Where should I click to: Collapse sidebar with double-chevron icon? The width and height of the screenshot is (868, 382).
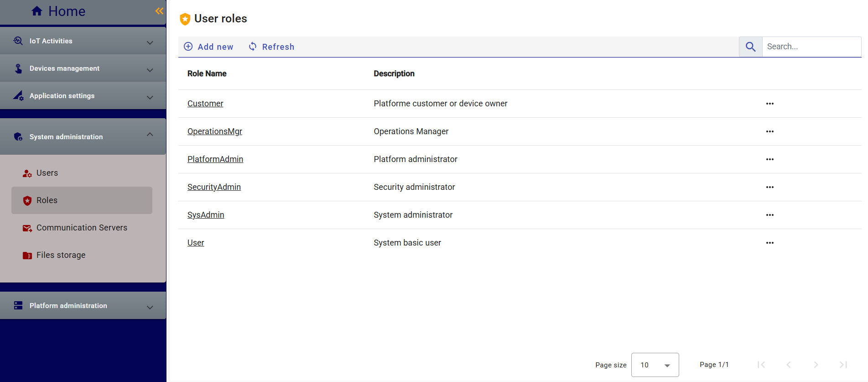(x=159, y=11)
